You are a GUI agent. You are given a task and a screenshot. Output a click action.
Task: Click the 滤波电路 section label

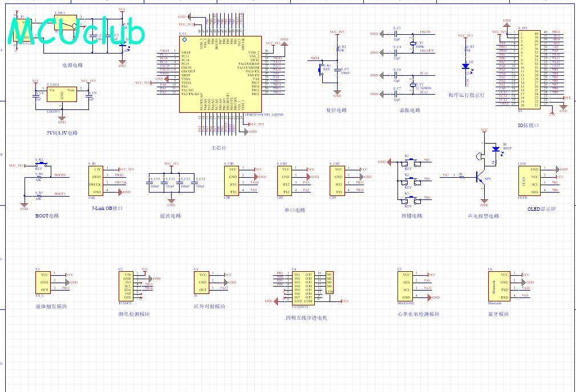(x=171, y=216)
